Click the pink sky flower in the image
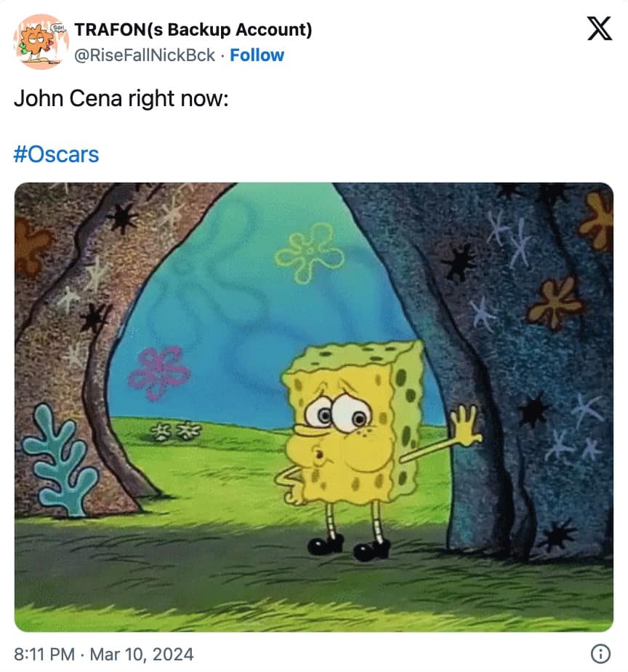The height and width of the screenshot is (672, 628). (x=158, y=372)
